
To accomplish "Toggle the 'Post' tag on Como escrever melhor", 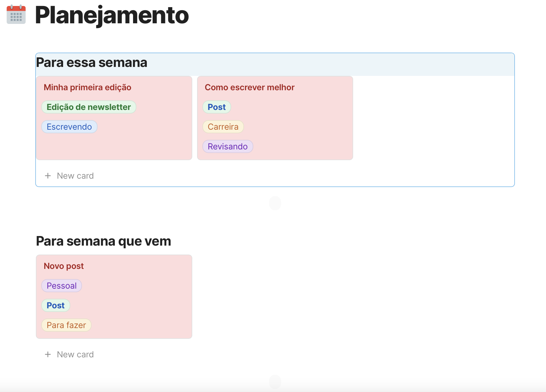I will [216, 107].
